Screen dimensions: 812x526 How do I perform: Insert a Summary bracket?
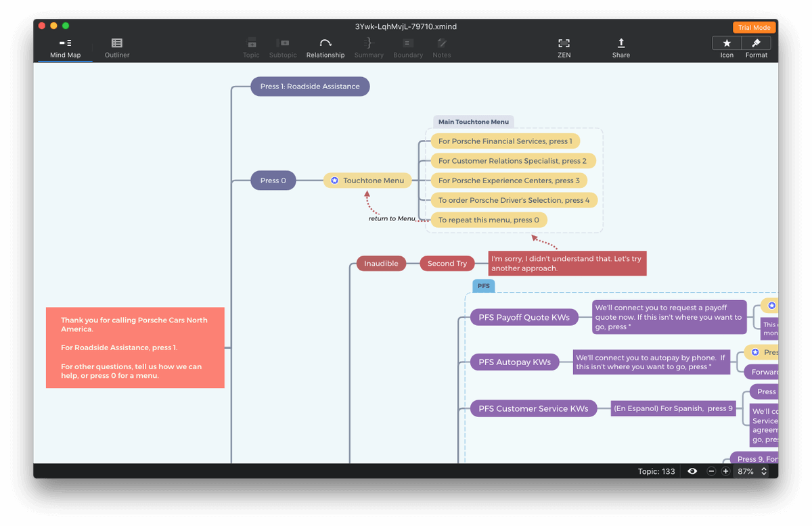(369, 48)
